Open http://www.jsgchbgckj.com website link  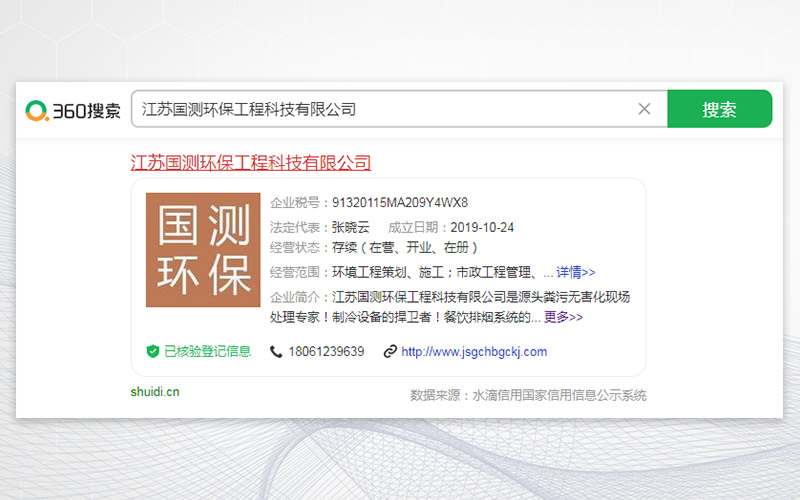click(474, 352)
